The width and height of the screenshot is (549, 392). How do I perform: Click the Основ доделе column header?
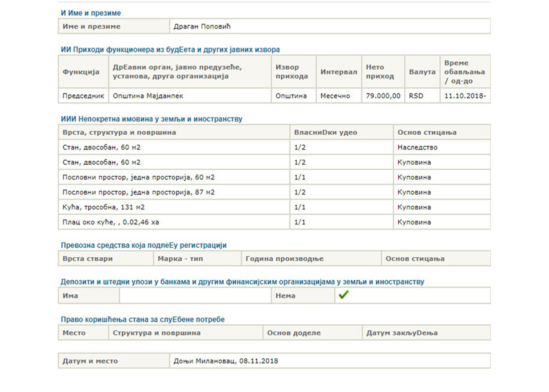(294, 333)
